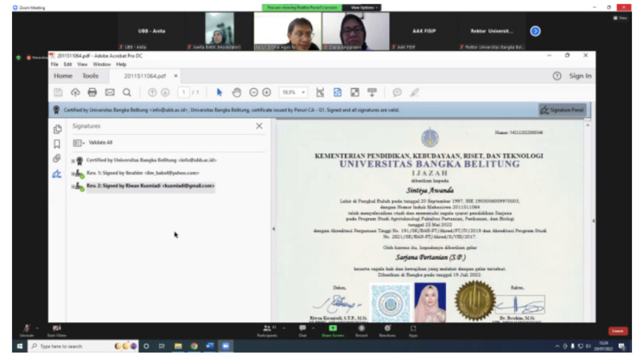Expand Rev. 1 Signed by Ibrahim entry
The width and height of the screenshot is (644, 356).
[x=73, y=173]
